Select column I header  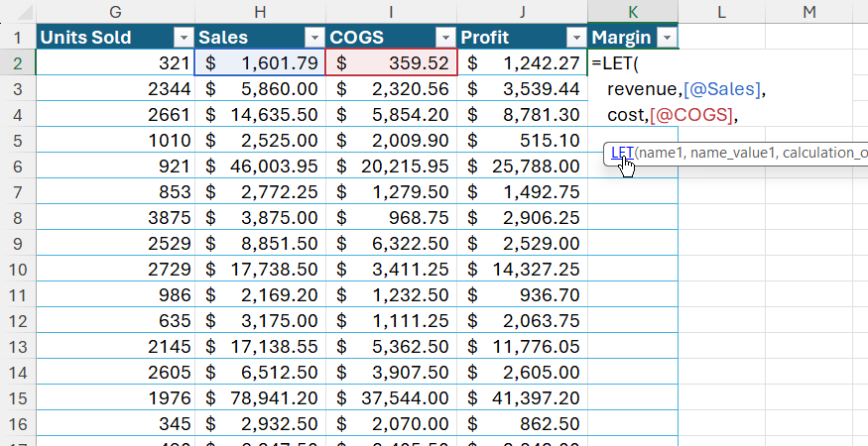(391, 11)
